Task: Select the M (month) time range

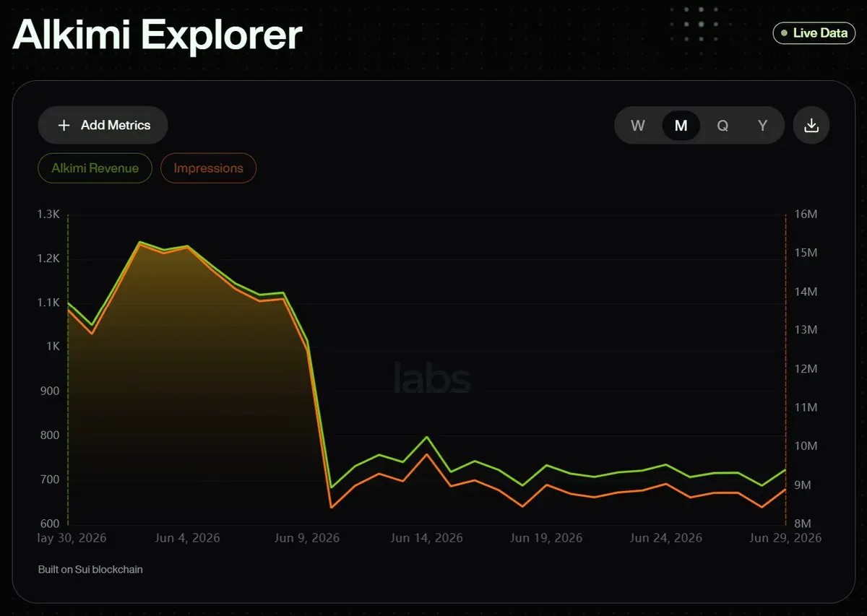Action: pyautogui.click(x=681, y=126)
